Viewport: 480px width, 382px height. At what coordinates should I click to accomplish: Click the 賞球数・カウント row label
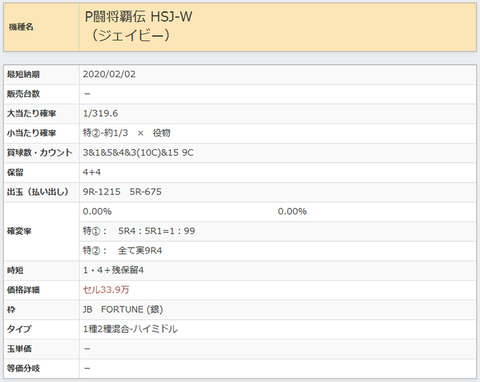40,153
